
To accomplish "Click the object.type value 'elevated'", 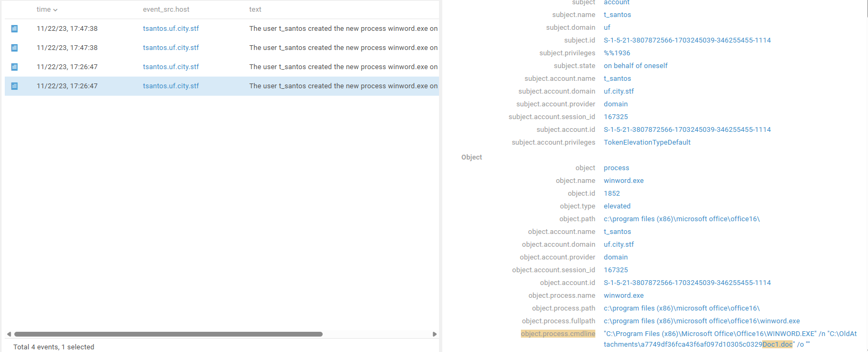I will click(617, 206).
